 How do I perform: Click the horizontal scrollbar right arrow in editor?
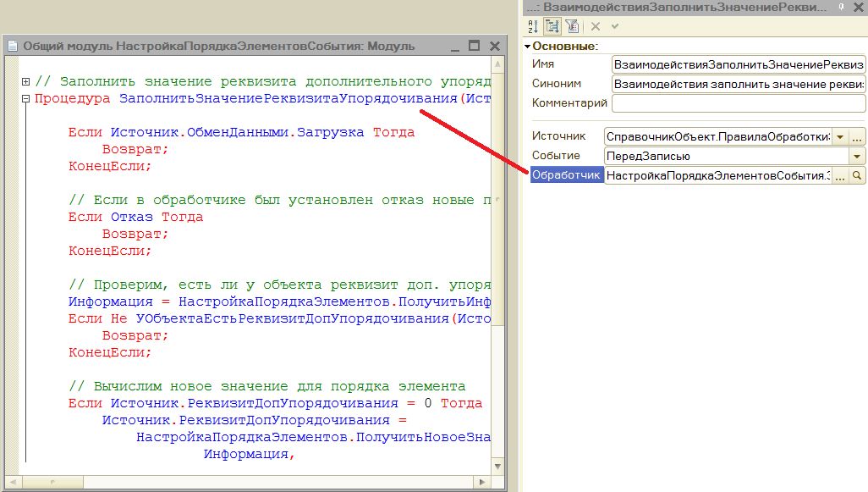click(481, 482)
